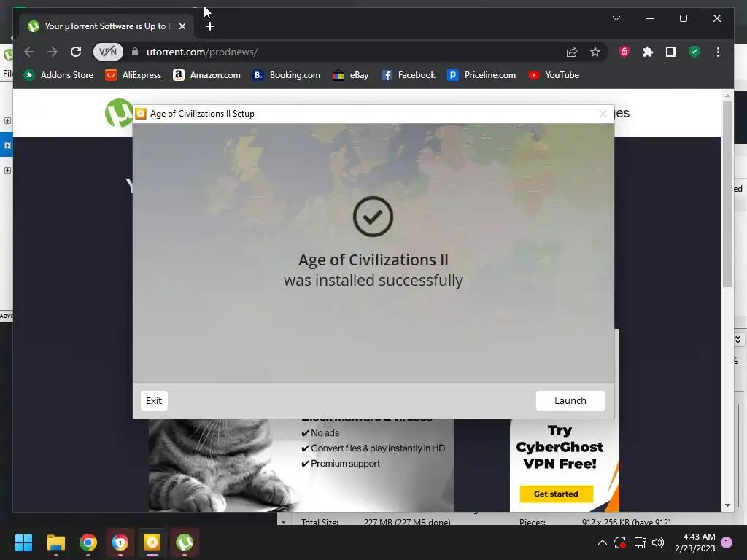The image size is (747, 560).
Task: Open File Explorer from the taskbar
Action: (x=55, y=542)
